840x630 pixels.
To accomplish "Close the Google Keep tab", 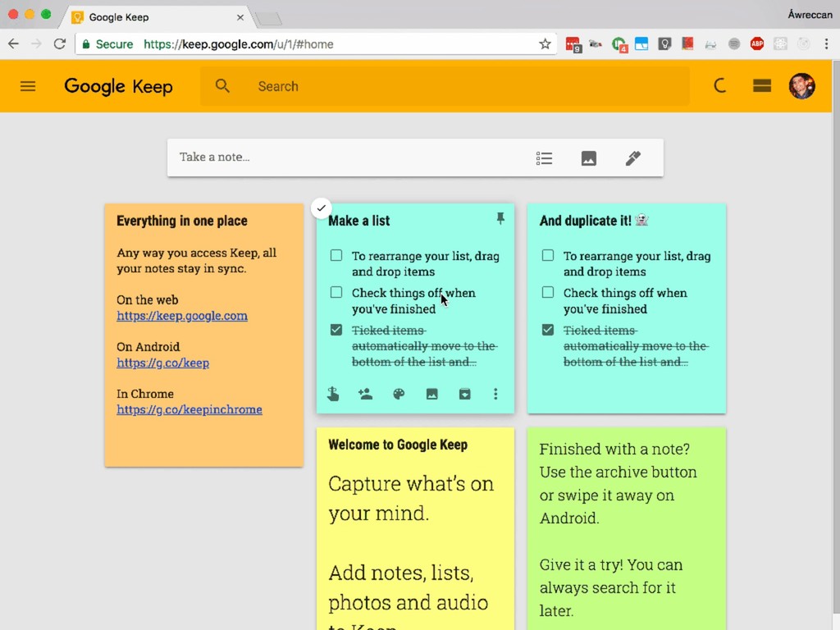I will (x=240, y=18).
